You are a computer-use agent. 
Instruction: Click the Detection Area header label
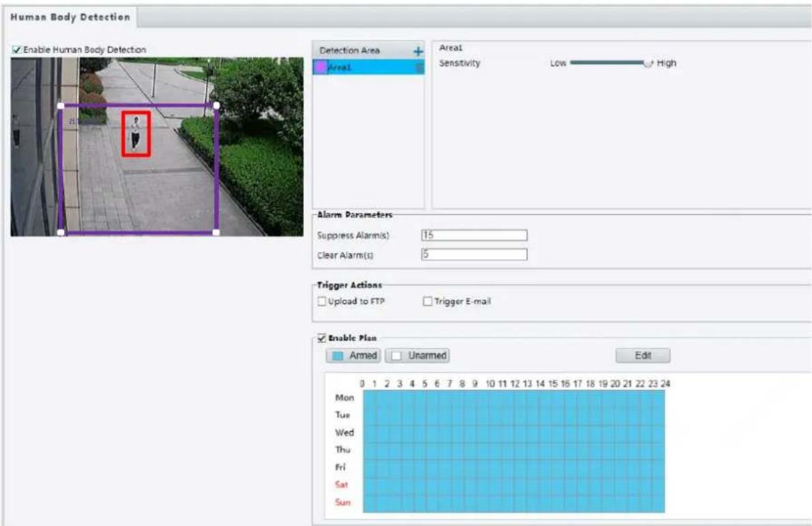pos(349,50)
